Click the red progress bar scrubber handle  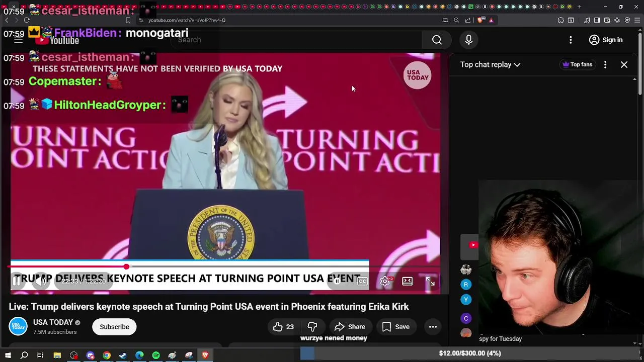coord(126,266)
